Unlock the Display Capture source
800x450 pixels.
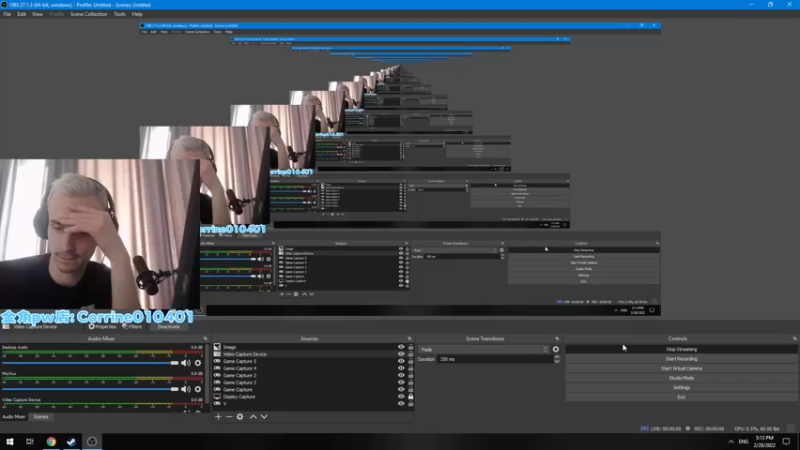(410, 396)
